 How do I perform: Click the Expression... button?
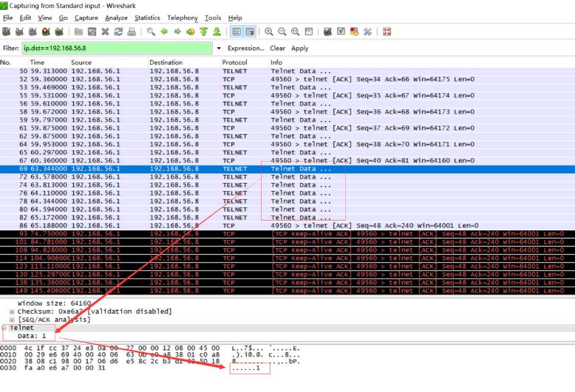pos(245,48)
